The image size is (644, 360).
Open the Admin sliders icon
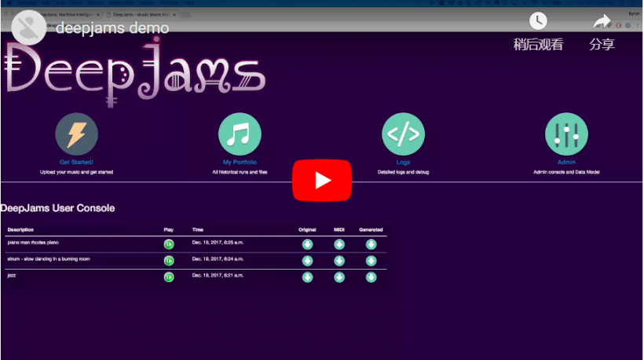[x=566, y=134]
